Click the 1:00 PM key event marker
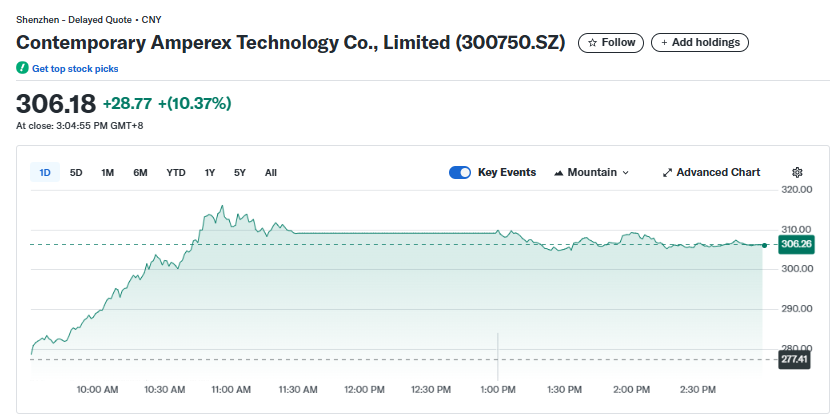This screenshot has height=419, width=840. click(x=498, y=356)
